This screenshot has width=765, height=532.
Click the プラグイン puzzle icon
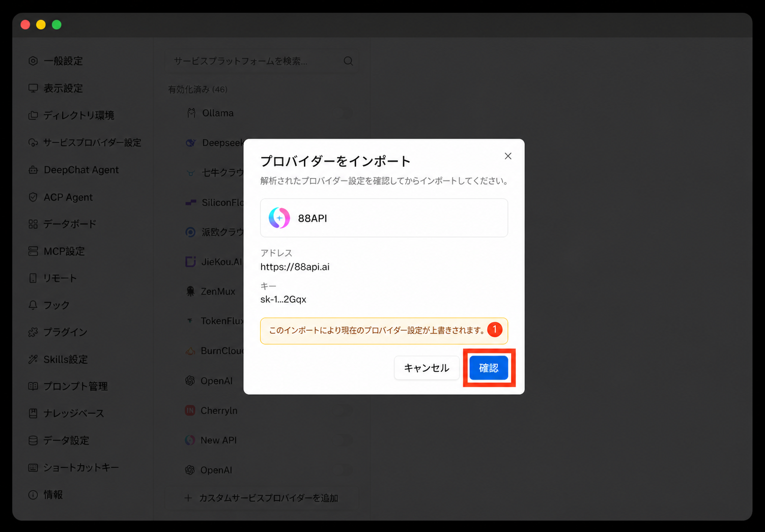coord(33,332)
